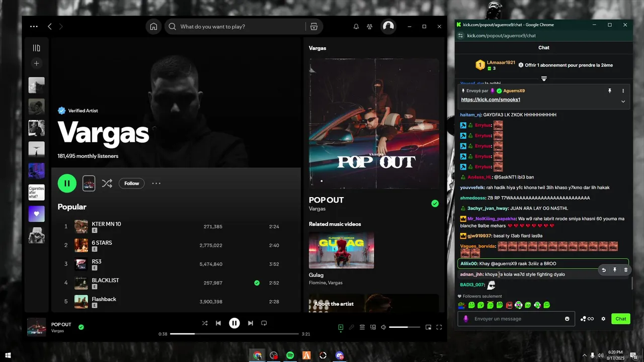Expand Your Library sidebar
644x362 pixels.
[x=36, y=48]
